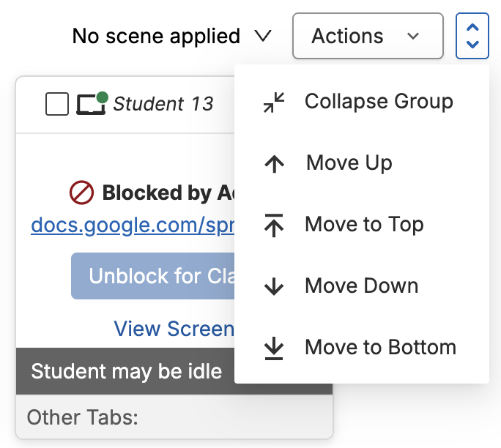Click the Student may be idle bar
This screenshot has height=448, width=501.
tap(125, 371)
